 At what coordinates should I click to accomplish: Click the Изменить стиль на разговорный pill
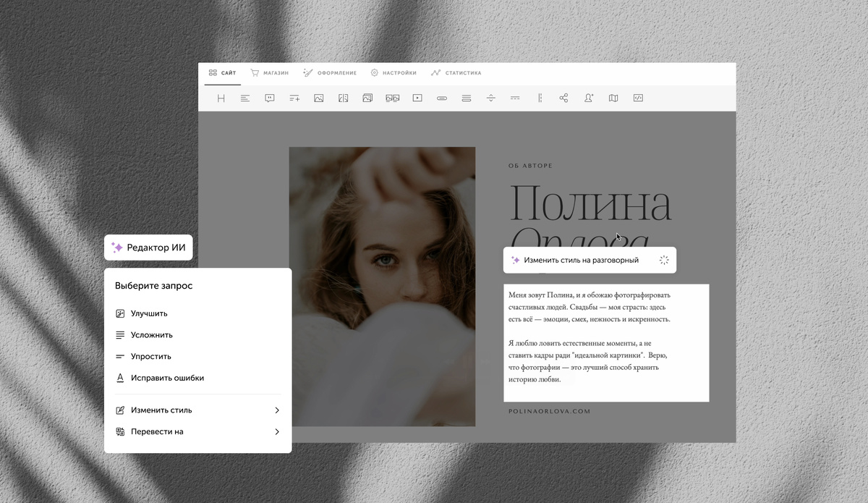click(590, 260)
